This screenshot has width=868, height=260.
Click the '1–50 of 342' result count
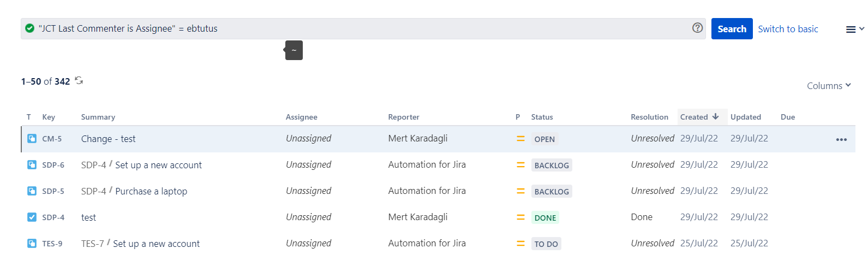tap(46, 81)
